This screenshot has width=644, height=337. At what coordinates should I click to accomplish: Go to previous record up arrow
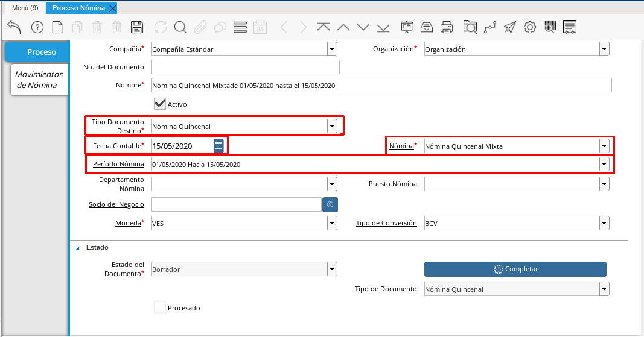coord(343,27)
